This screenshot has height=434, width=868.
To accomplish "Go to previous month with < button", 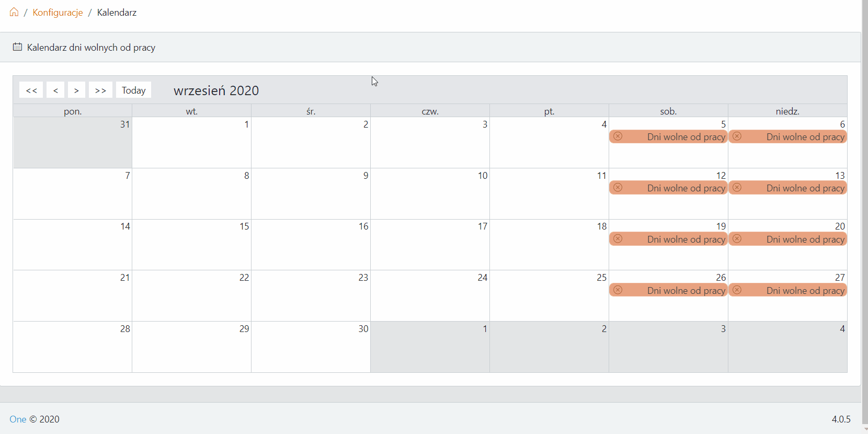I will 55,90.
